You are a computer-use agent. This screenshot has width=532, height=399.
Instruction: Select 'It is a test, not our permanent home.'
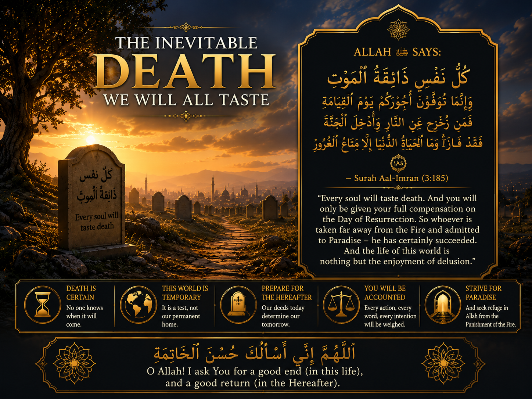point(181,316)
